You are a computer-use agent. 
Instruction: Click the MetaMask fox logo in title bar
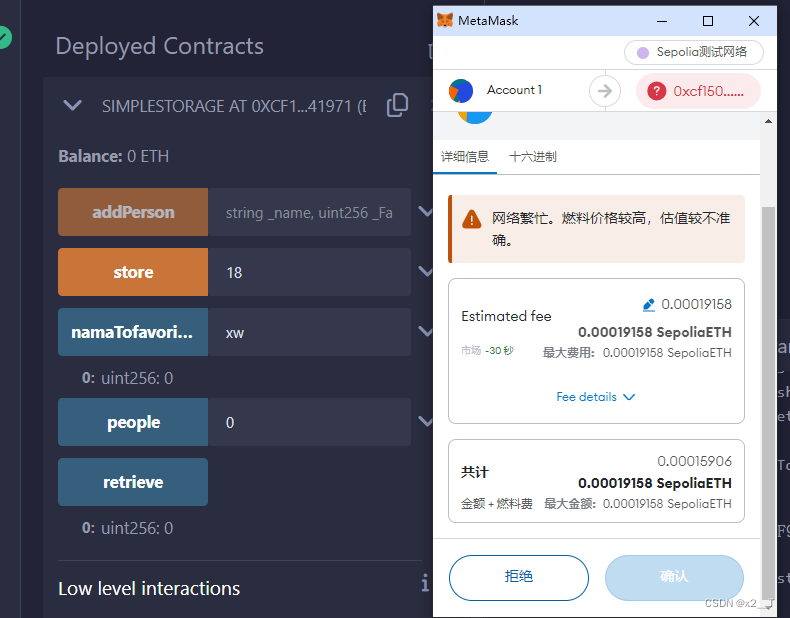tap(445, 21)
